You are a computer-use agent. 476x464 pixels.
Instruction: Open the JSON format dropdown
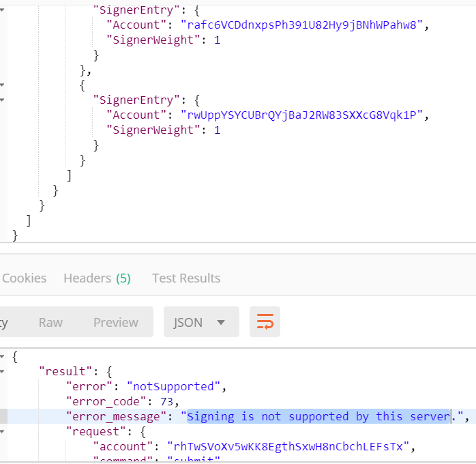201,322
